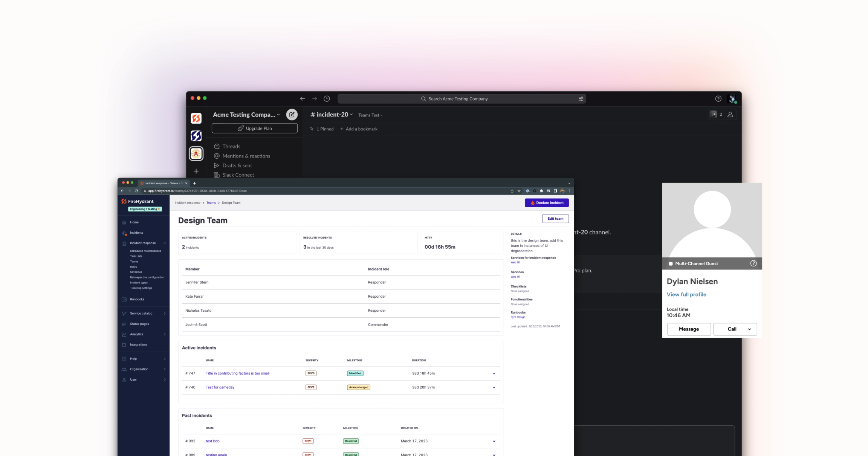Click add people icon in channel header
Image resolution: width=868 pixels, height=456 pixels.
click(x=730, y=115)
